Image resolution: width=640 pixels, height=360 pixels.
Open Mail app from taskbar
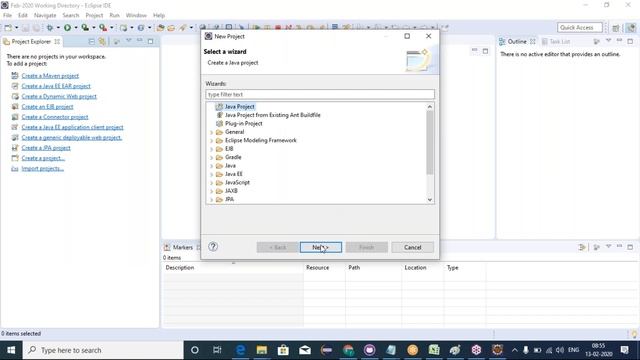[305, 350]
